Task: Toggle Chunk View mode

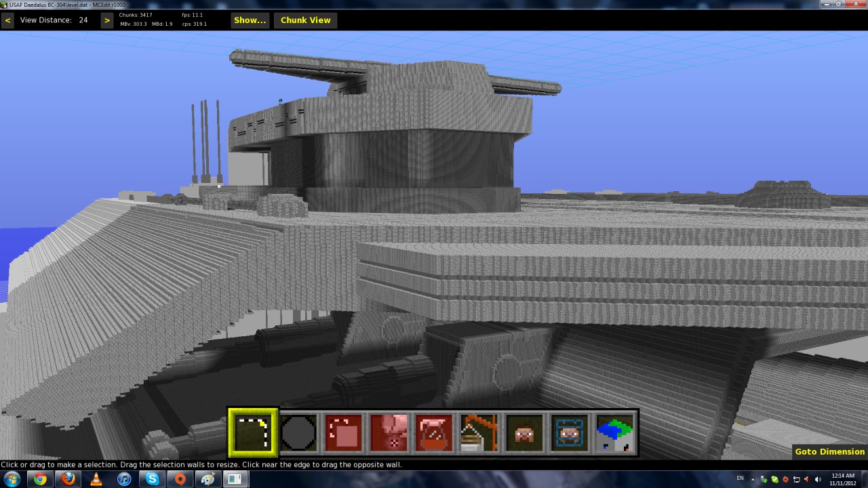Action: tap(305, 20)
